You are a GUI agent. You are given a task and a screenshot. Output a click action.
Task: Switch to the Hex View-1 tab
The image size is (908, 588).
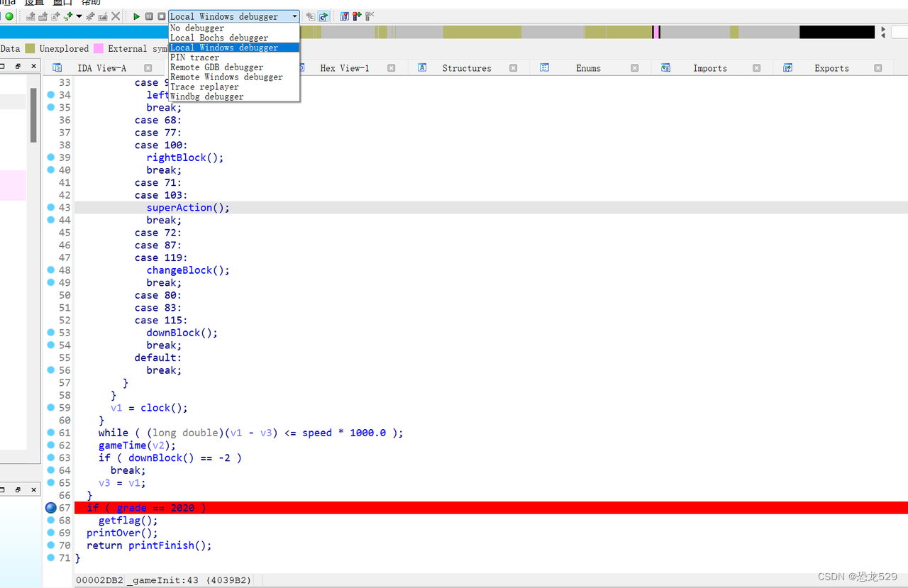345,68
